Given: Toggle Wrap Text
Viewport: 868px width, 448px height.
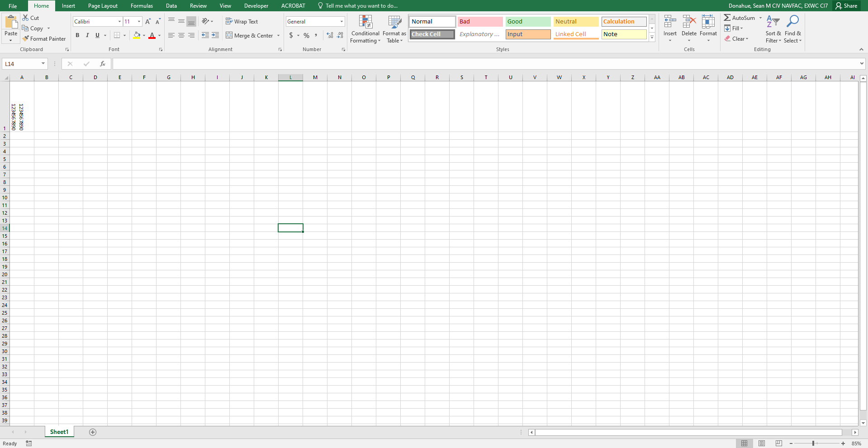Looking at the screenshot, I should point(242,21).
